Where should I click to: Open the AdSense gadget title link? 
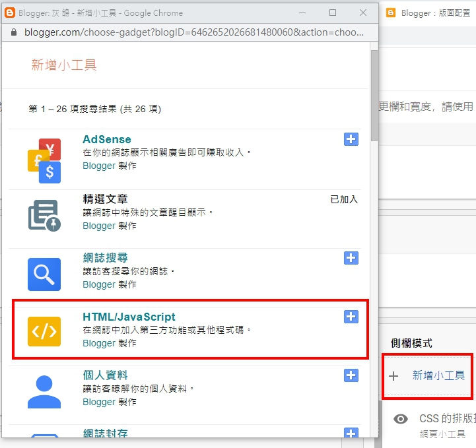(107, 139)
